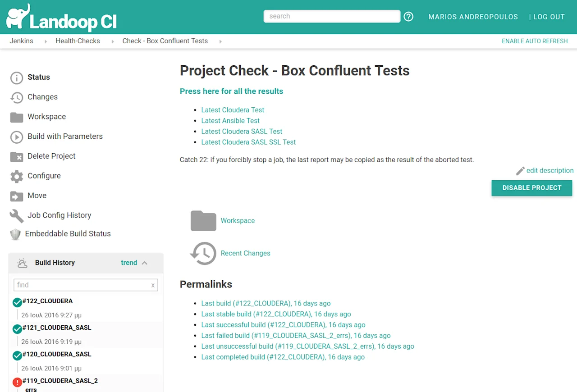The image size is (577, 392).
Task: Click failed status icon of #119_CLOUDERA_SASL_2_errs
Action: tap(18, 382)
